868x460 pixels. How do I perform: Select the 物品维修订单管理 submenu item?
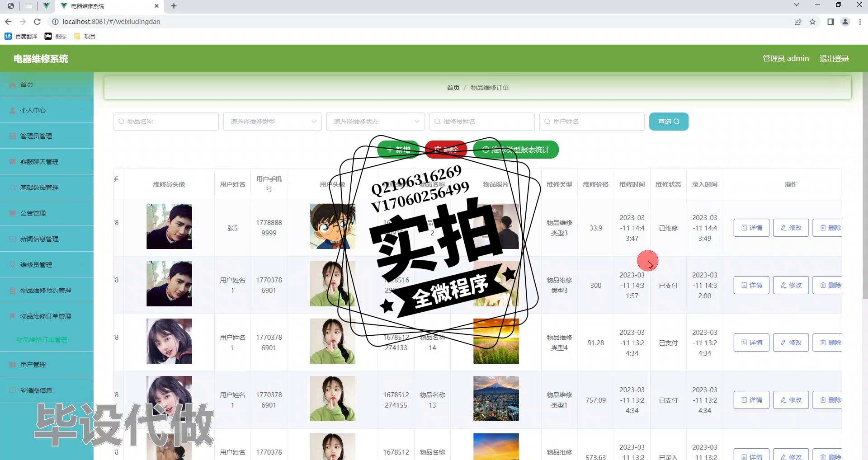pyautogui.click(x=42, y=340)
